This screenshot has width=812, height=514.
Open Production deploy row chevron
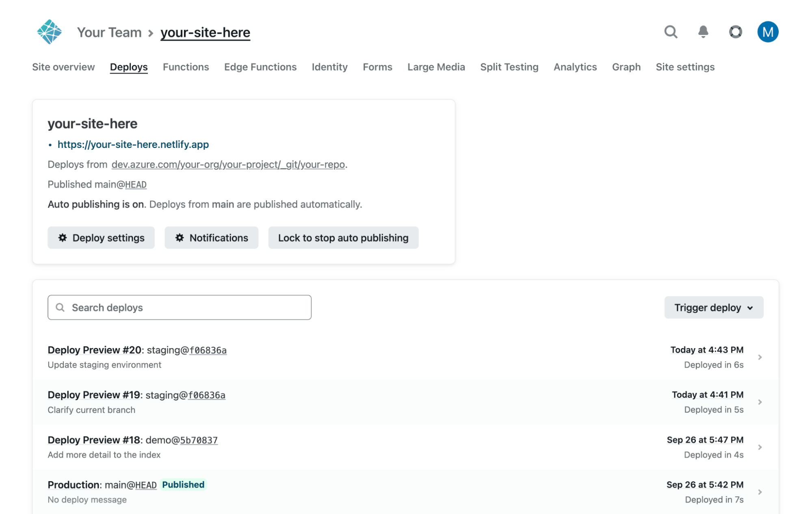coord(760,492)
